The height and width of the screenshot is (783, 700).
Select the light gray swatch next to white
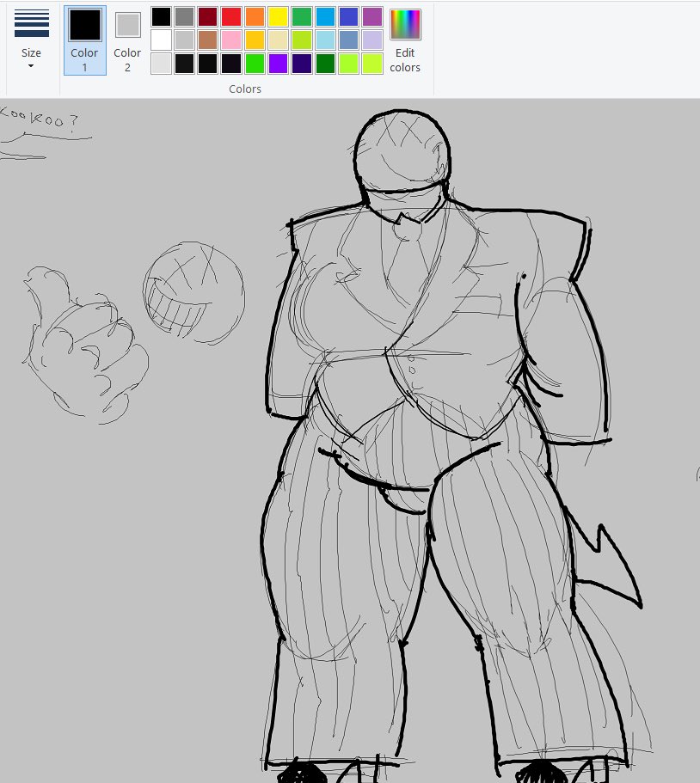pos(184,40)
